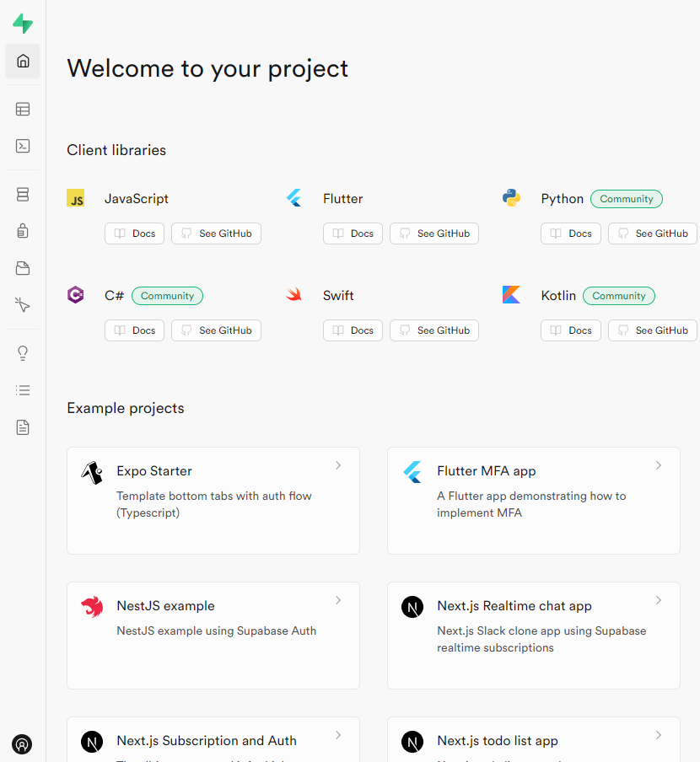Open the Storage icon in sidebar
700x762 pixels.
click(23, 268)
